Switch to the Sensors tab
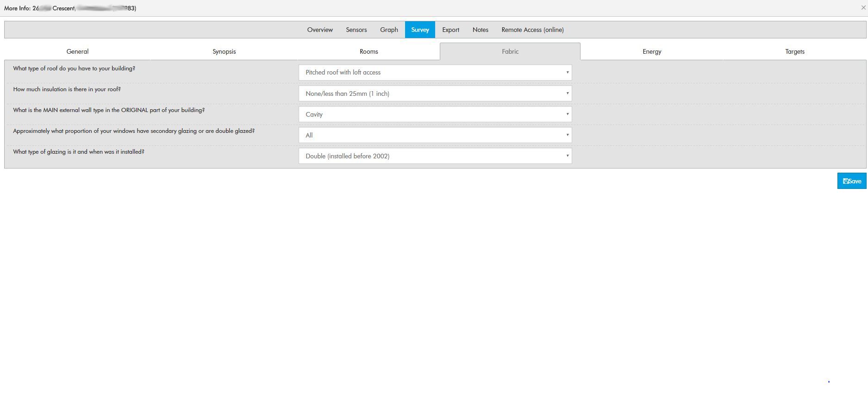The width and height of the screenshot is (868, 419). pyautogui.click(x=356, y=30)
